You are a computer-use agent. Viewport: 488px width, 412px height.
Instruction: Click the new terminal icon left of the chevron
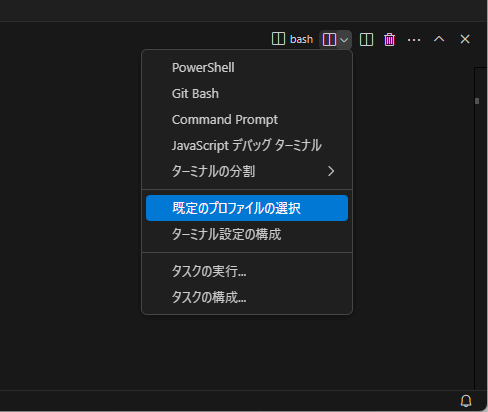tap(329, 40)
